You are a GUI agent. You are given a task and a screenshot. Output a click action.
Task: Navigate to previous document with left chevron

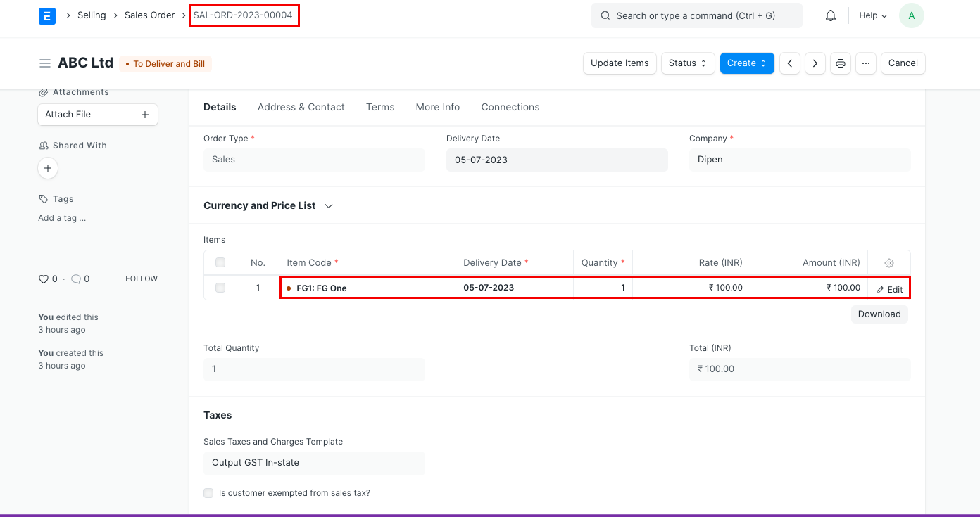click(789, 63)
